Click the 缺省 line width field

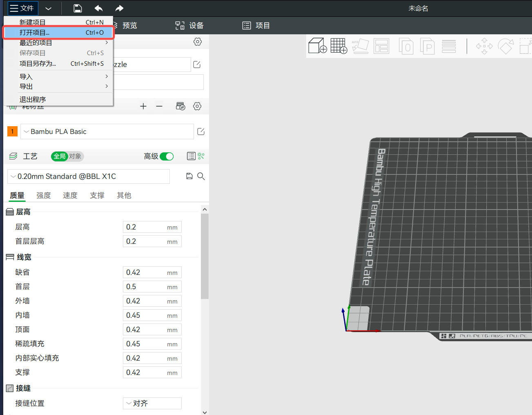point(152,272)
